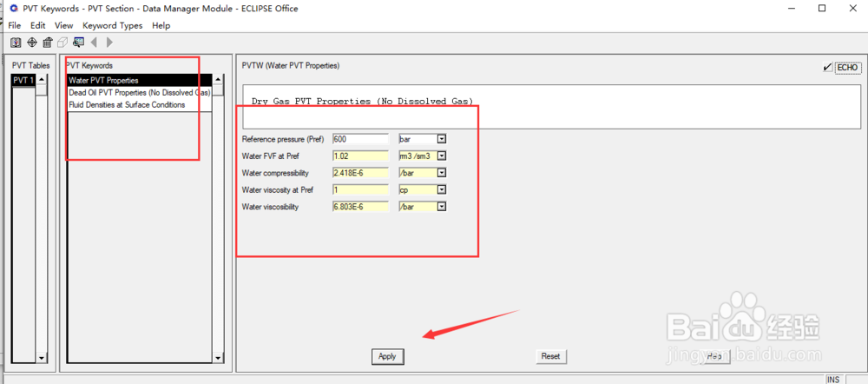Image resolution: width=868 pixels, height=384 pixels.
Task: Open the File menu
Action: 15,25
